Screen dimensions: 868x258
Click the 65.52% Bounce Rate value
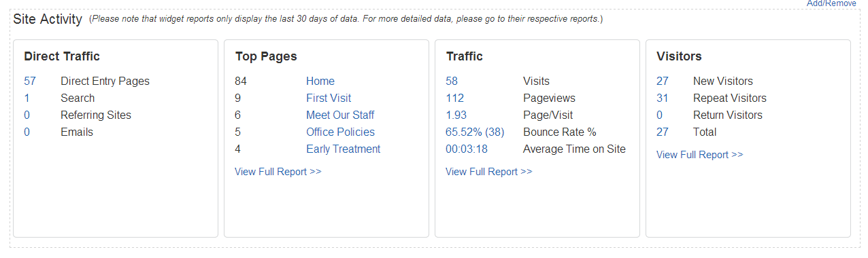tap(475, 132)
